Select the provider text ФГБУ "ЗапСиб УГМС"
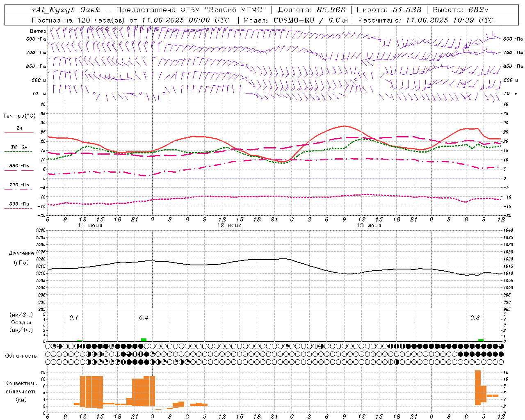The width and height of the screenshot is (525, 420). click(223, 10)
